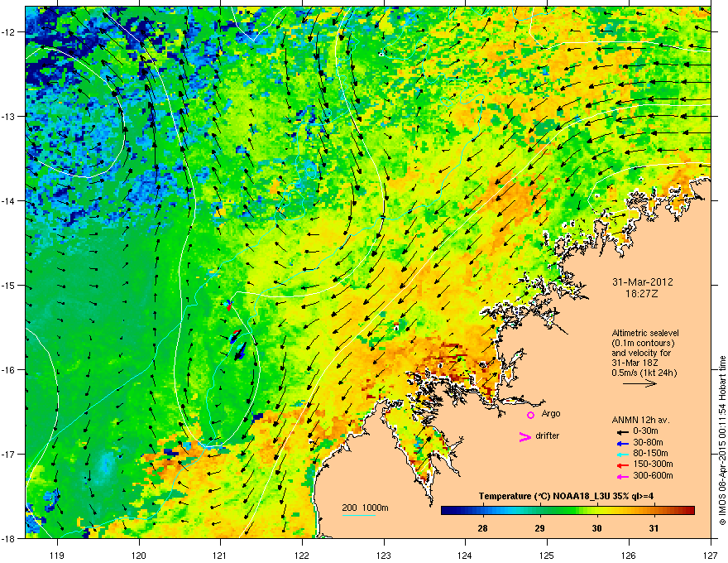Image resolution: width=728 pixels, height=563 pixels.
Task: Click the latitude axis label '-15'
Action: pyautogui.click(x=9, y=285)
